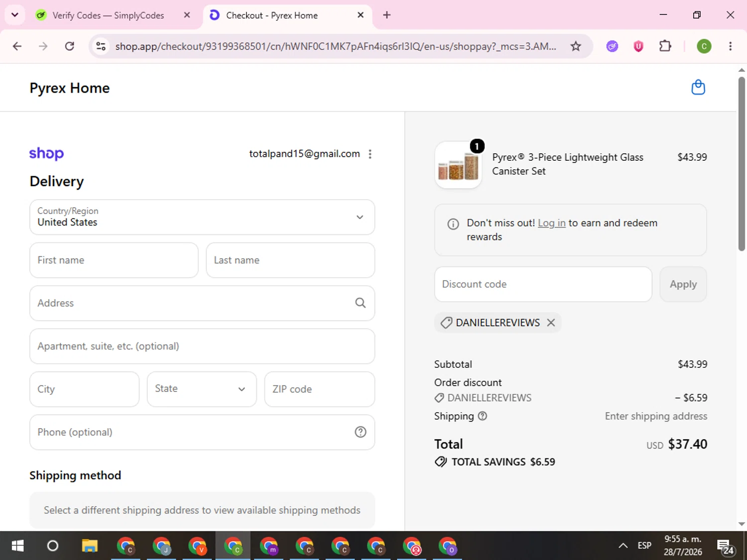Follow the Log in link for rewards
The height and width of the screenshot is (560, 747).
552,223
